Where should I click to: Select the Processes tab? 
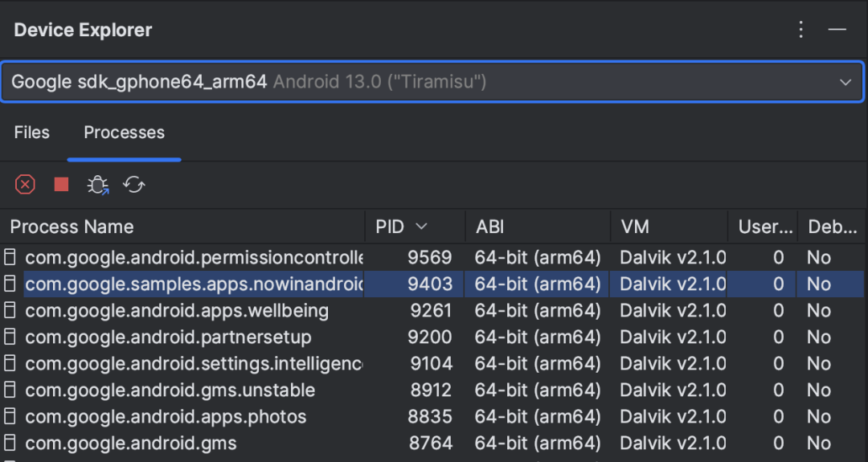(124, 133)
